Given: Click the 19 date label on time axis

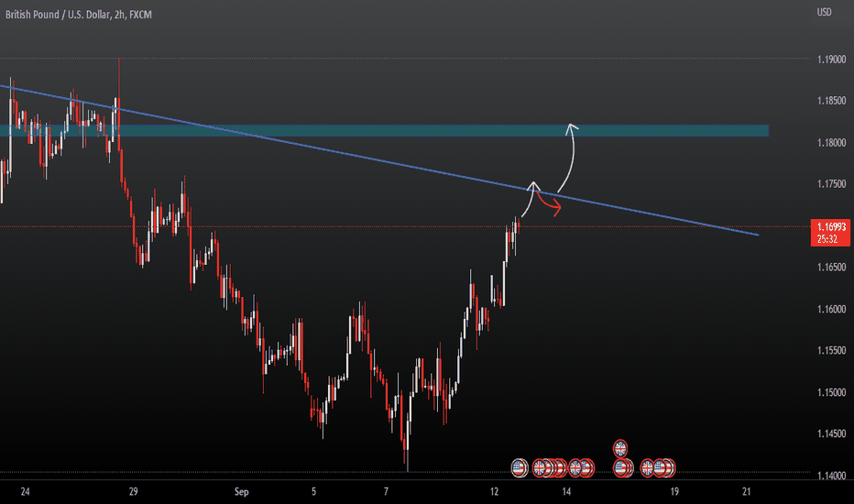Looking at the screenshot, I should [674, 491].
